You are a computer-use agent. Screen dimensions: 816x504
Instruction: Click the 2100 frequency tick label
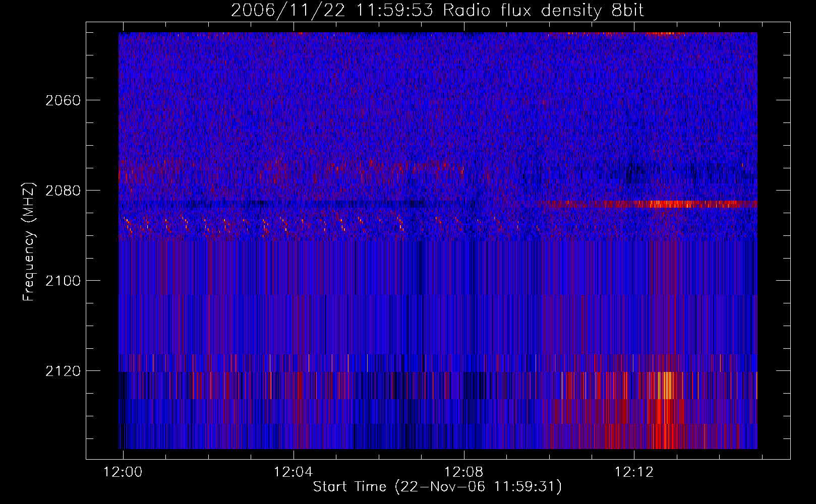coord(63,281)
